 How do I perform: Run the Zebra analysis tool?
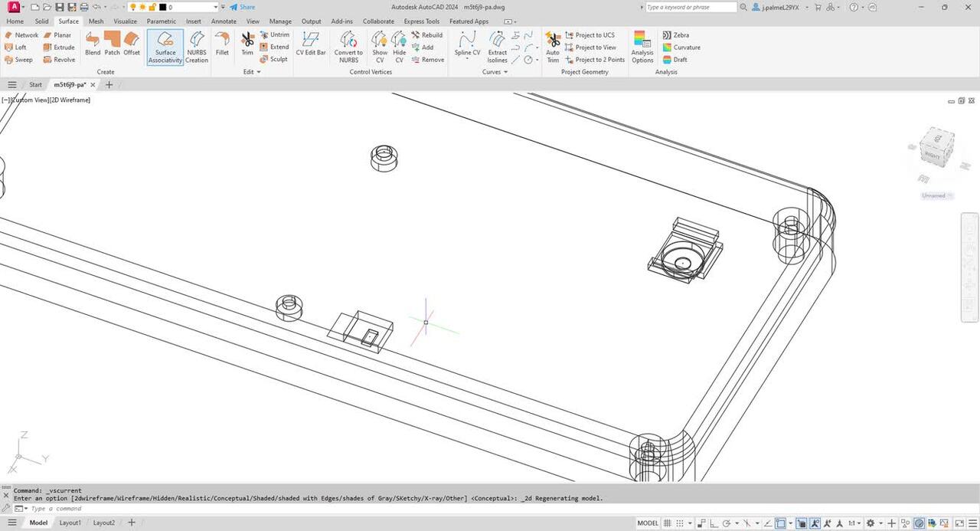coord(675,35)
